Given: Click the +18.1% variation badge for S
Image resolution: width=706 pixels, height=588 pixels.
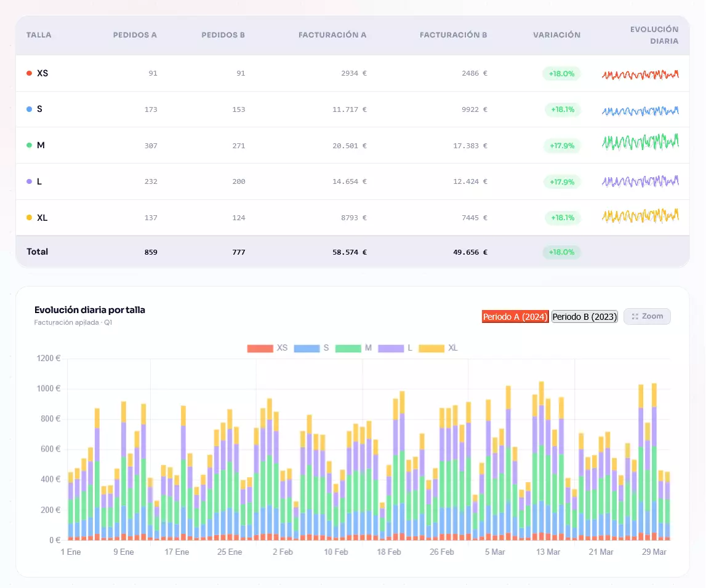Looking at the screenshot, I should point(562,109).
